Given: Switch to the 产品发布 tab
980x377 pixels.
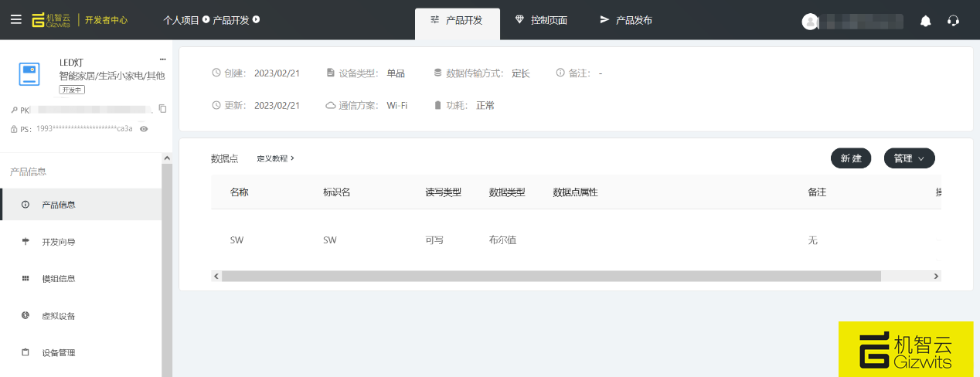Looking at the screenshot, I should tap(626, 21).
